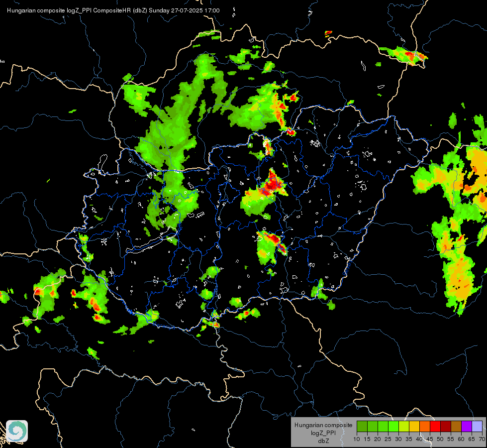This screenshot has width=487, height=448.
Task: Select the 30–35 dBZ yellow-green swatch
Action: tap(404, 426)
